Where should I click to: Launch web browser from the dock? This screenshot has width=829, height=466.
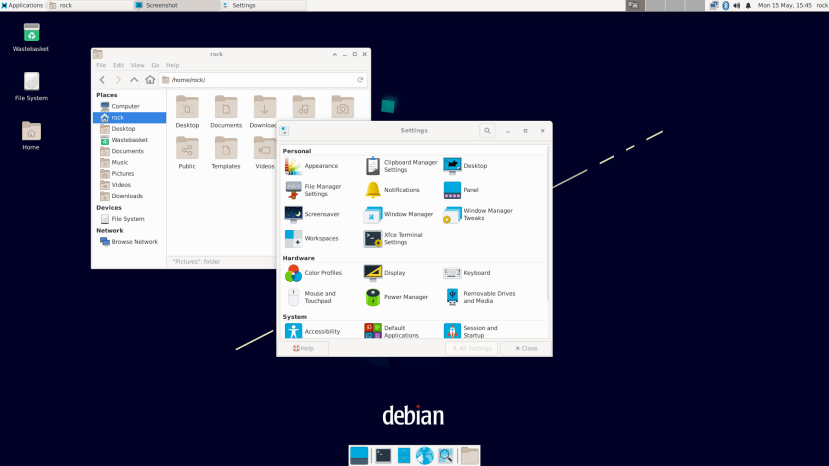pos(425,455)
